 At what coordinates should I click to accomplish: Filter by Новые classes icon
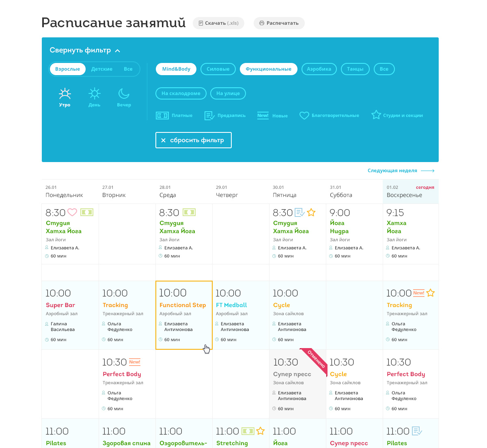pos(263,116)
